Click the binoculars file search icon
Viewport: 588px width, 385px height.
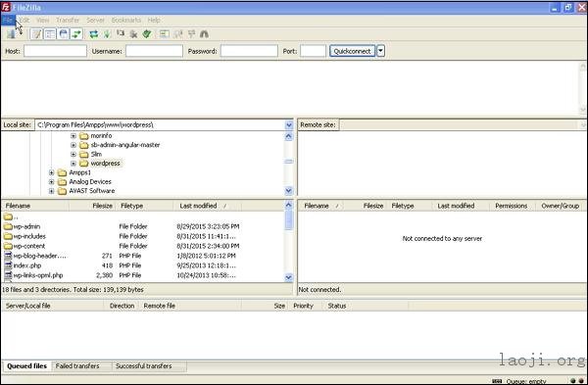click(x=204, y=34)
